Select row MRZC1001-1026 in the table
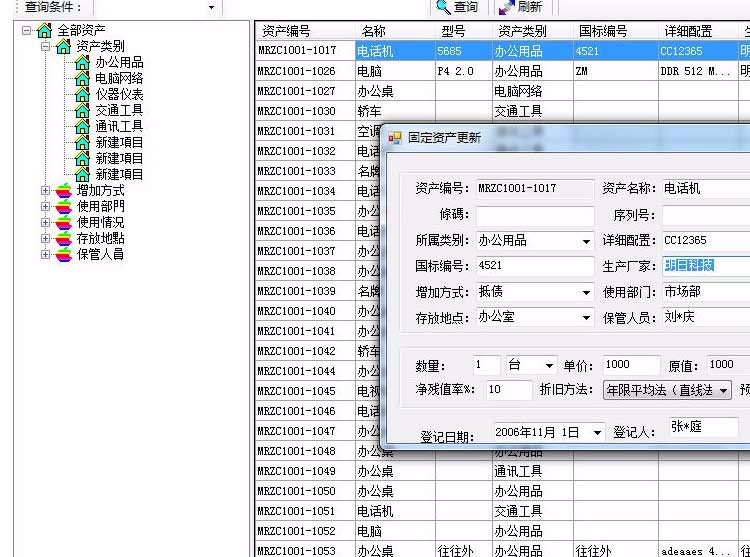The image size is (750, 557). pos(502,71)
